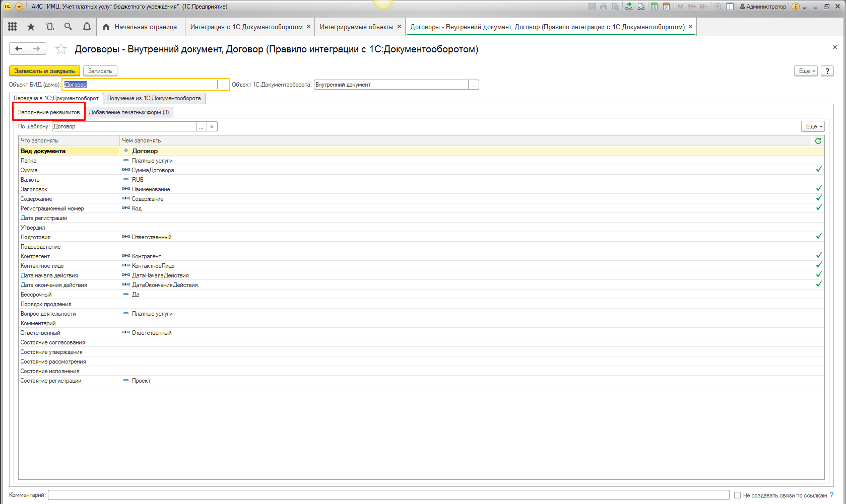Click the magnifier search icon
Screen dimensions: 846x504
tap(68, 27)
